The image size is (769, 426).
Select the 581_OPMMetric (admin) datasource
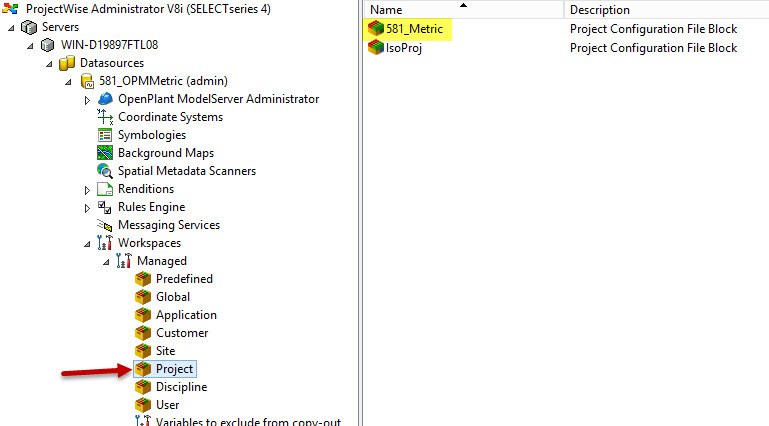pos(149,81)
